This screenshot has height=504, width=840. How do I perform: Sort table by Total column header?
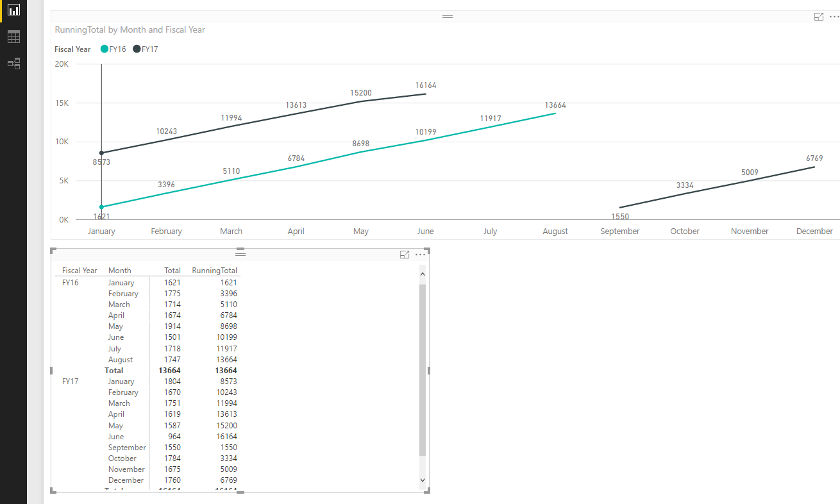[172, 271]
